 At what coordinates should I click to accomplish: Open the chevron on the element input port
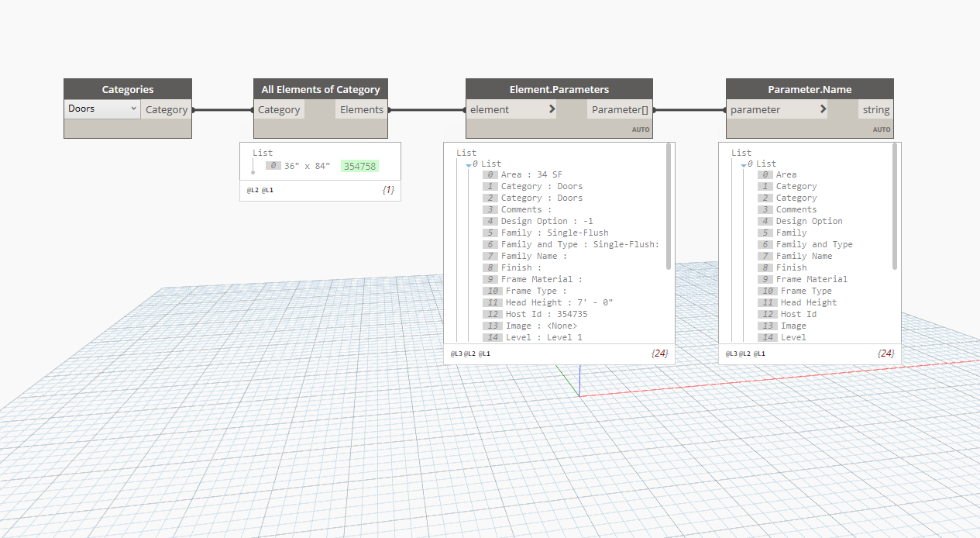[x=552, y=109]
